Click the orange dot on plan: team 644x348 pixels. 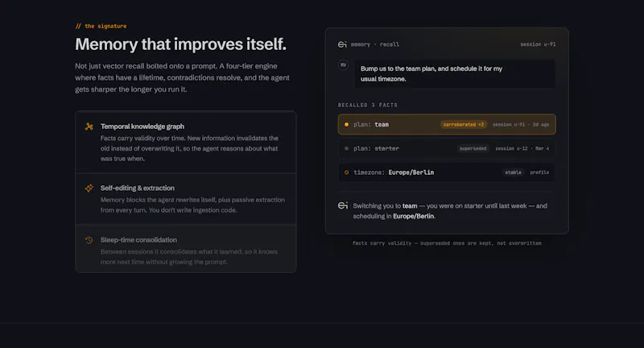(346, 125)
